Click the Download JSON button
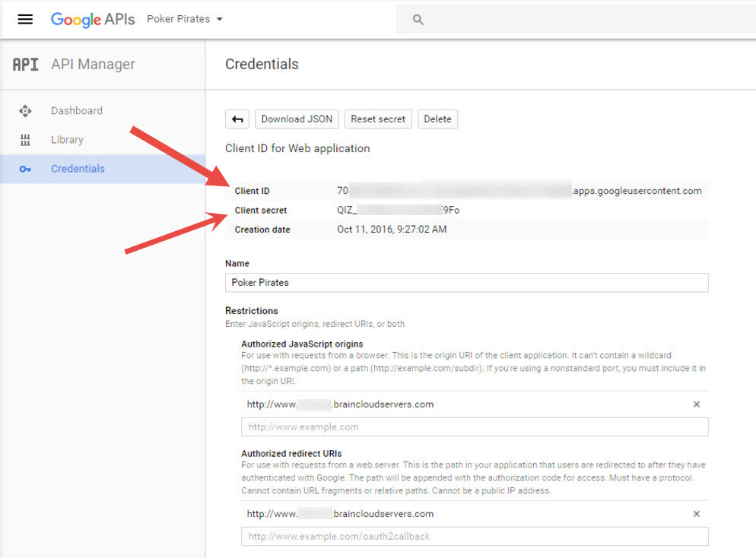The height and width of the screenshot is (558, 756). point(297,119)
